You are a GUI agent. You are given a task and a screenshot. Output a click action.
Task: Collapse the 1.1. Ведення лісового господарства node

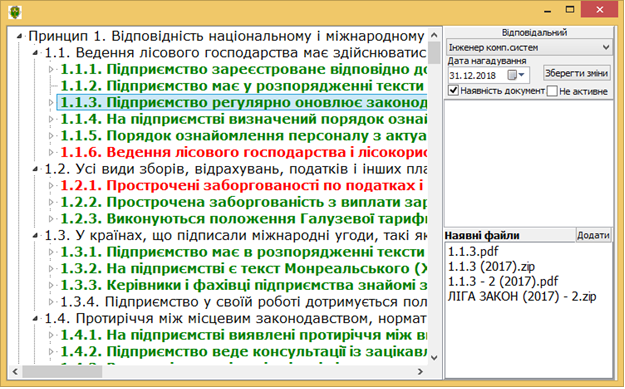[35, 53]
